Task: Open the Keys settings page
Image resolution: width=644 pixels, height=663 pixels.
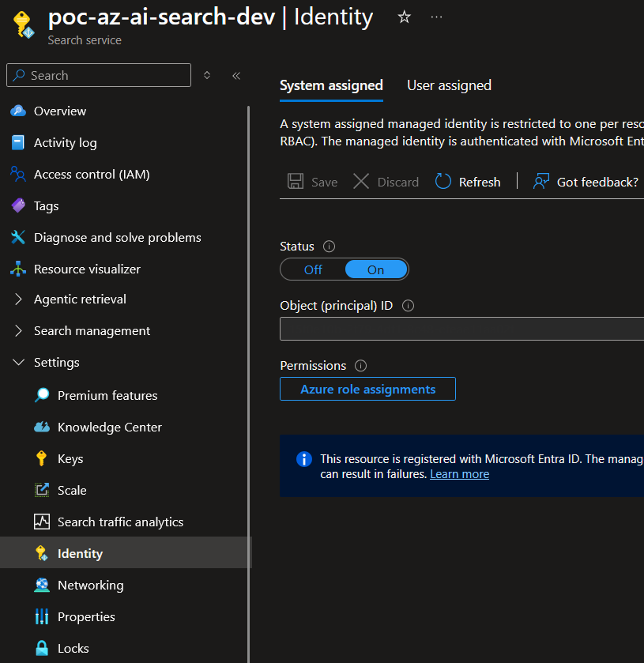Action: [70, 458]
